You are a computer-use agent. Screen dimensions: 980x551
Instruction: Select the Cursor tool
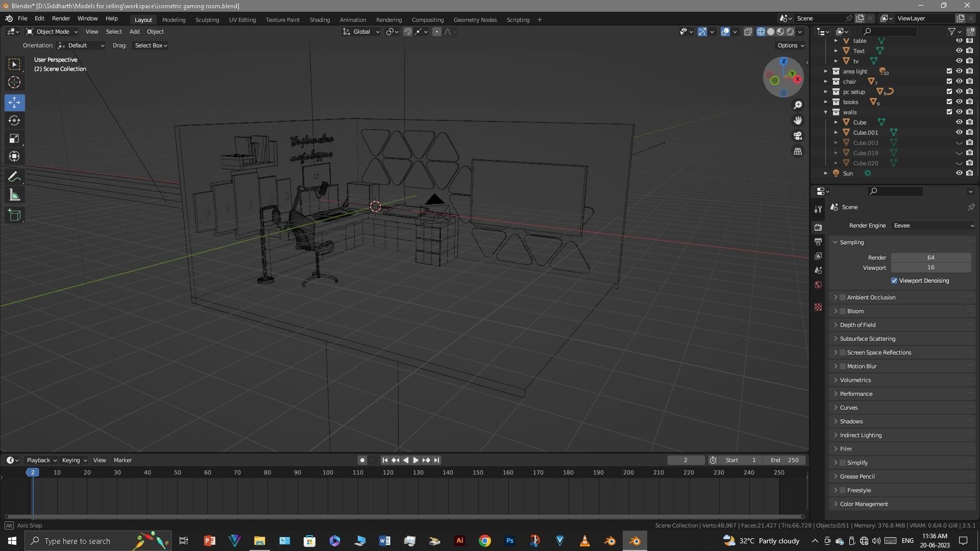coord(14,82)
